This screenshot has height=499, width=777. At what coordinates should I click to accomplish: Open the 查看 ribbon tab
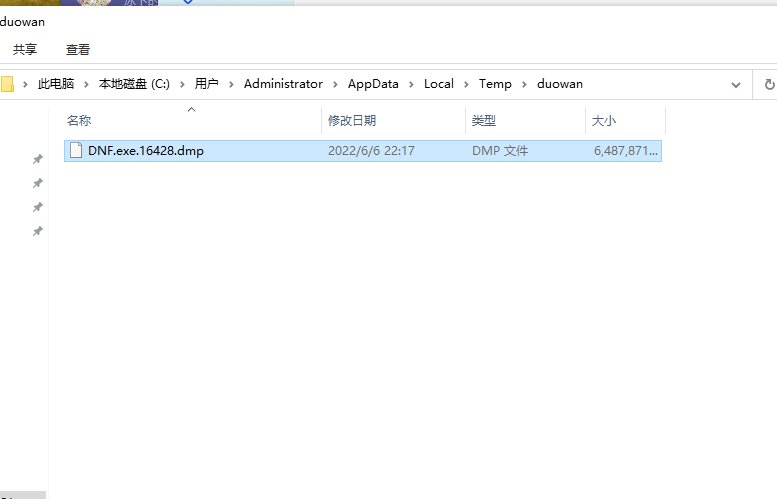(78, 49)
